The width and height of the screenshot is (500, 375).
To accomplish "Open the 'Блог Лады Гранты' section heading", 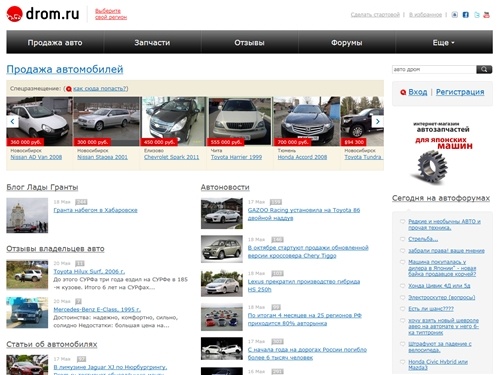I will point(42,187).
